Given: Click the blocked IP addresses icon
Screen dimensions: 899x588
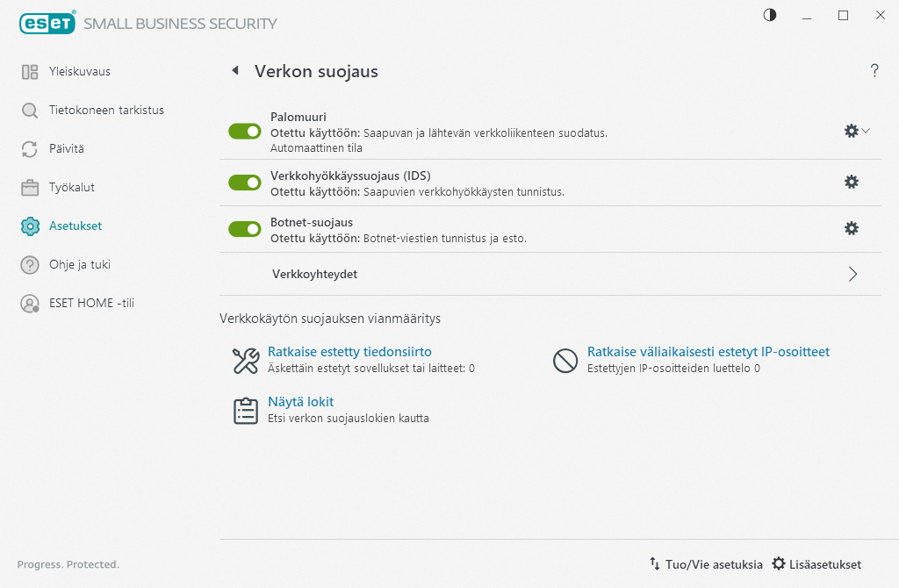Looking at the screenshot, I should tap(565, 360).
